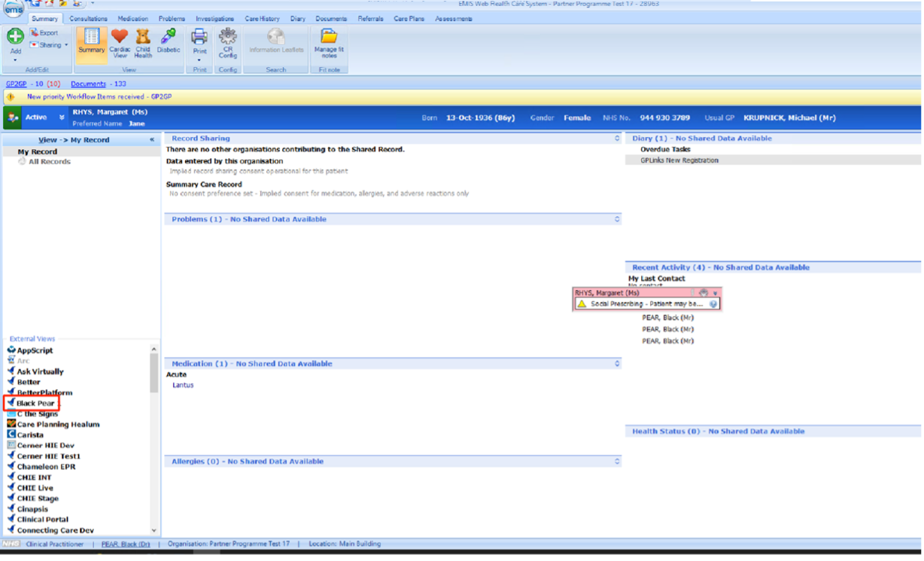Click New priority Workflow Items received banner
This screenshot has height=561, width=924.
99,97
